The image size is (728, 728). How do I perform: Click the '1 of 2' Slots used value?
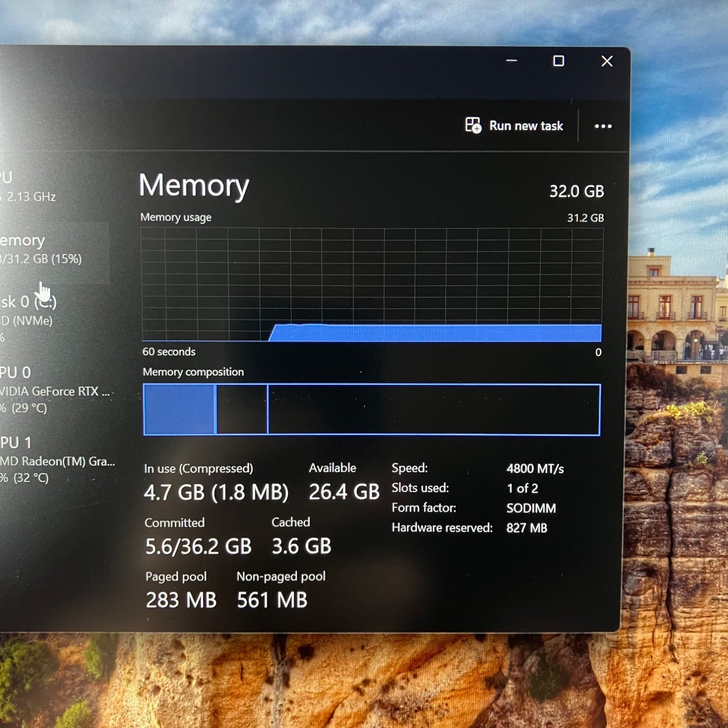(523, 488)
